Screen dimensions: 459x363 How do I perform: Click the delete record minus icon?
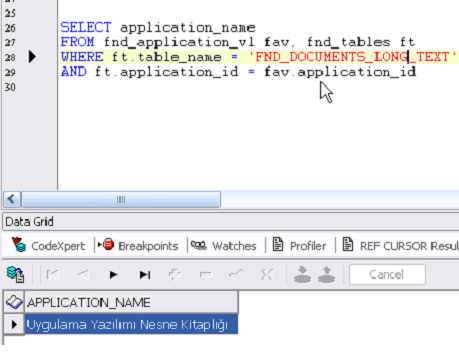[206, 275]
